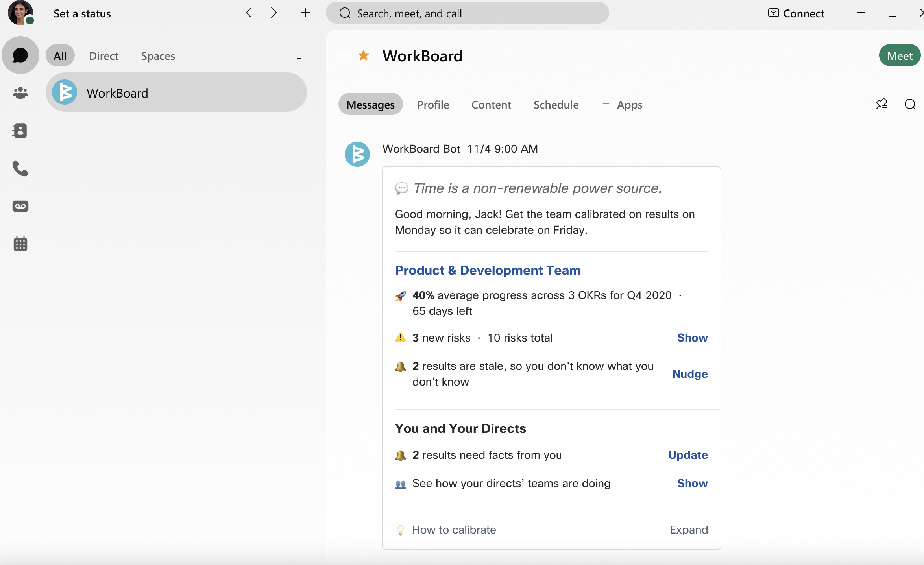Screen dimensions: 924x565
Task: Open the Contacts sidebar icon
Action: pyautogui.click(x=20, y=131)
